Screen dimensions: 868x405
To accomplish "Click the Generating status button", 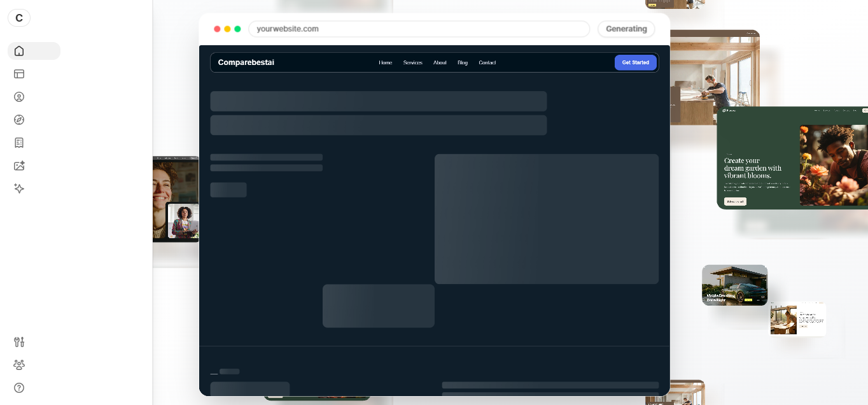I will (x=626, y=29).
